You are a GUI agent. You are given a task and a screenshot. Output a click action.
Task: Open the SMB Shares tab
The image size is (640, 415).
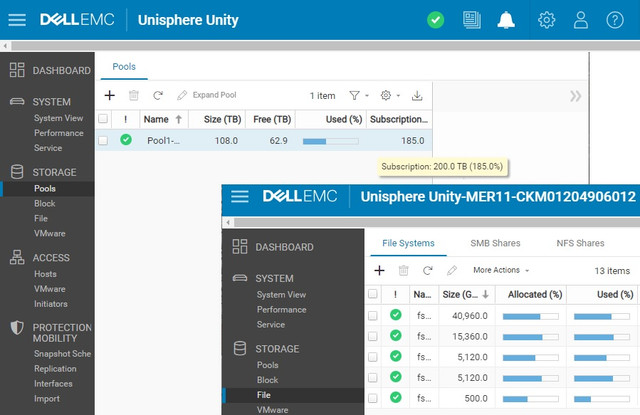point(495,243)
